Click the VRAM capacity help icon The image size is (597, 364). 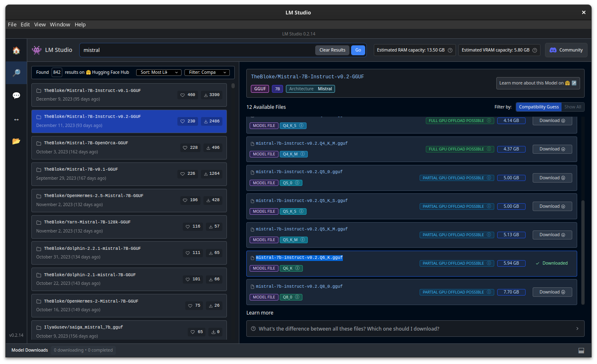point(535,50)
